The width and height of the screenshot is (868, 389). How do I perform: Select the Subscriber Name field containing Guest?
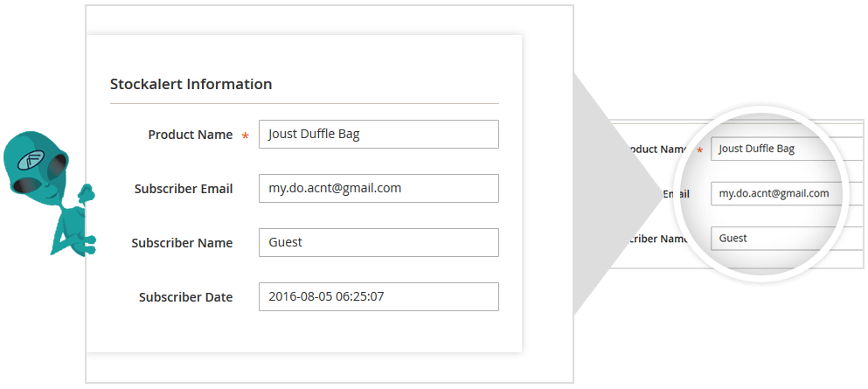(x=378, y=242)
